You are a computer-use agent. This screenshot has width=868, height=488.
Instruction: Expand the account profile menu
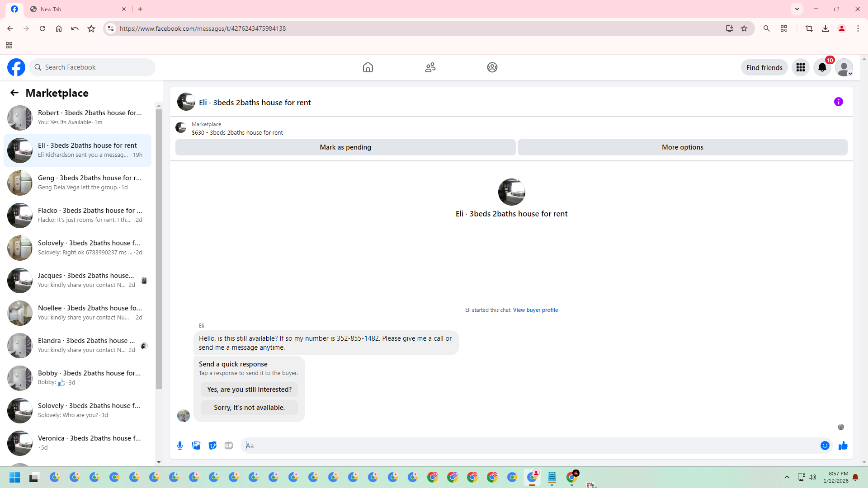tap(844, 67)
